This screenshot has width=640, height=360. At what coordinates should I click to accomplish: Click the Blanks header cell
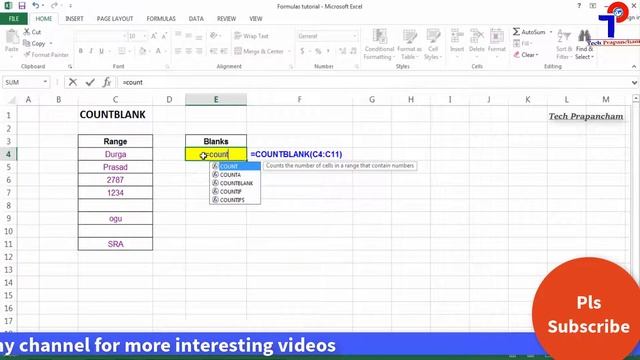(216, 141)
